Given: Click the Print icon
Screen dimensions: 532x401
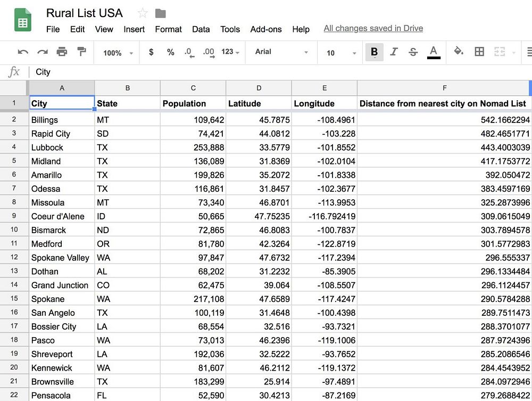Looking at the screenshot, I should click(62, 52).
